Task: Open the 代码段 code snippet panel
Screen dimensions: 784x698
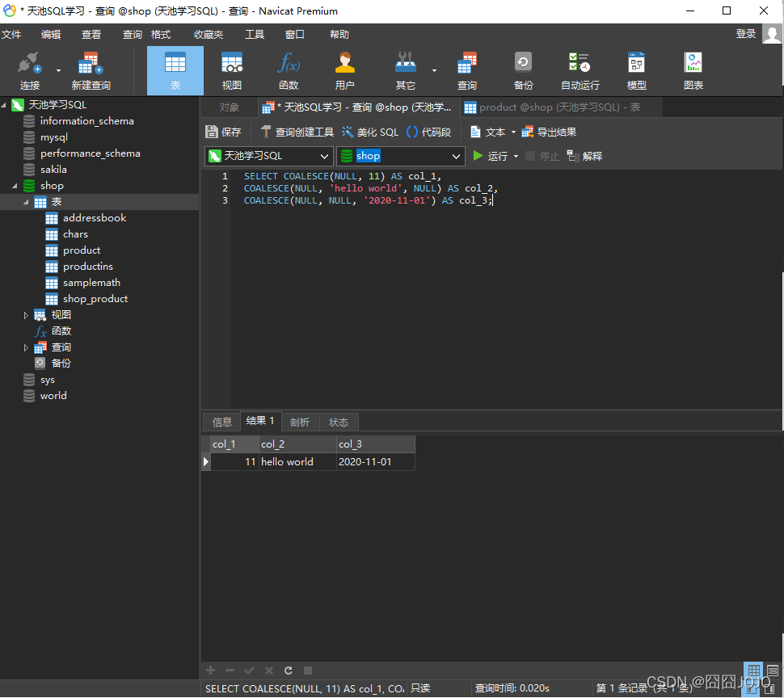Action: [x=429, y=132]
